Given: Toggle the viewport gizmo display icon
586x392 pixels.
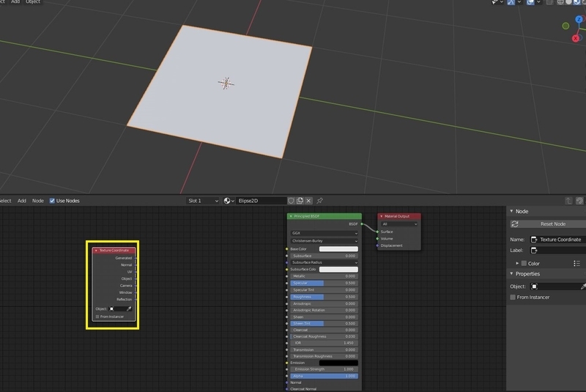Looking at the screenshot, I should pyautogui.click(x=511, y=2).
